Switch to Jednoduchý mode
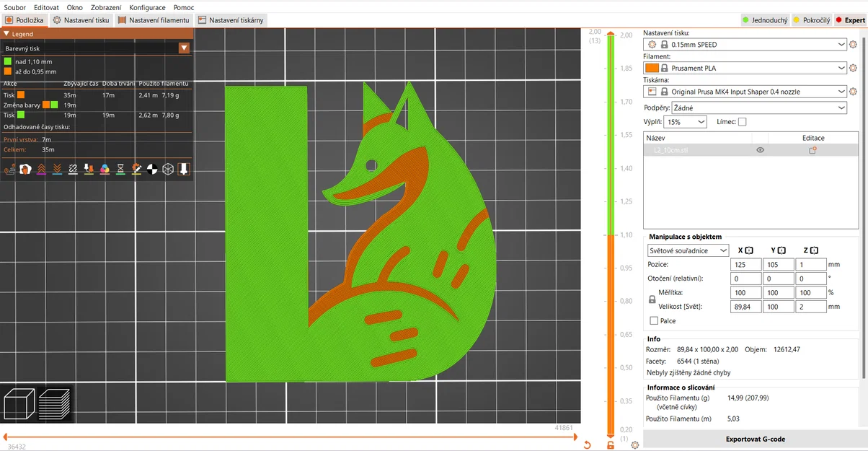 [765, 20]
